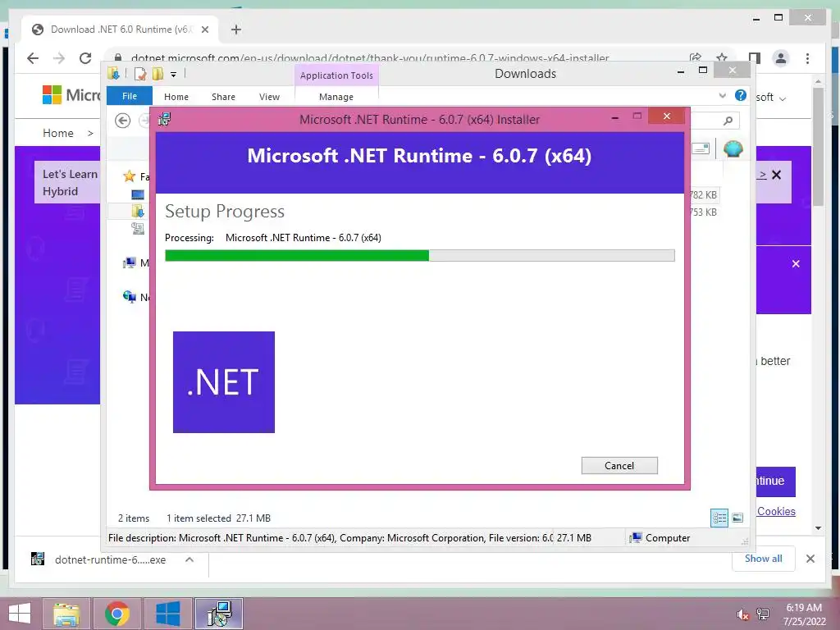This screenshot has height=630, width=840.
Task: Click the .NET logo in the installer
Action: pyautogui.click(x=224, y=382)
